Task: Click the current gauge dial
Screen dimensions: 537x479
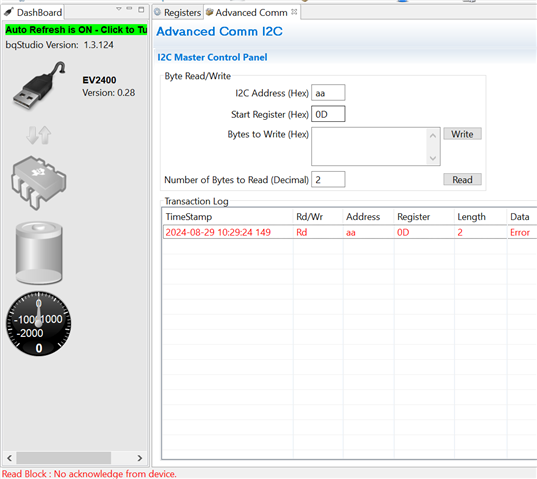Action: (x=39, y=324)
